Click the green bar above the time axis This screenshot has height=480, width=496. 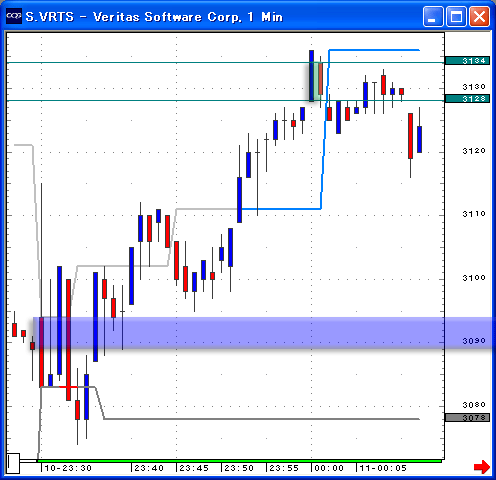click(240, 461)
